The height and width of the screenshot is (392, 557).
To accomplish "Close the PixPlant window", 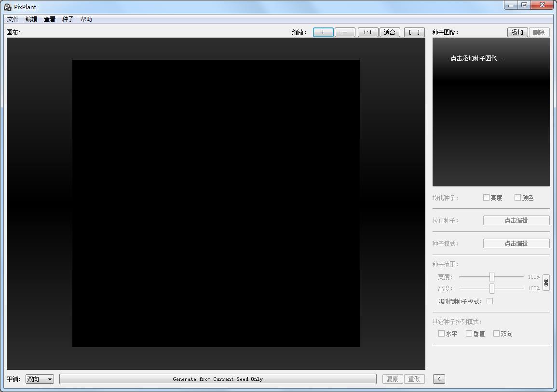I will pyautogui.click(x=542, y=5).
